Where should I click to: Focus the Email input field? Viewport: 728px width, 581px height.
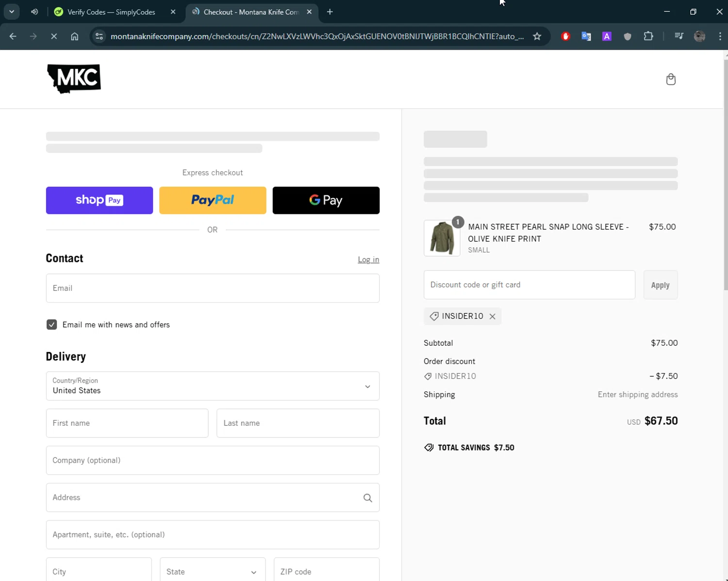click(213, 288)
